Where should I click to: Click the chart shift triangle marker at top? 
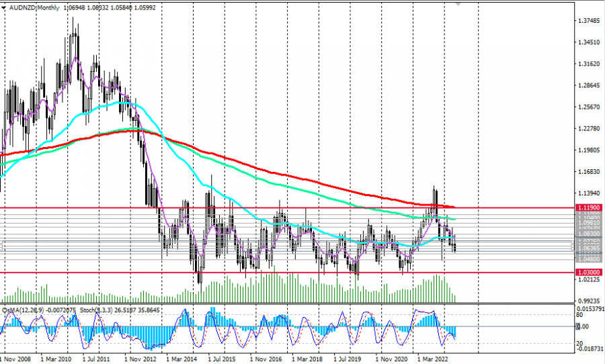459,3
